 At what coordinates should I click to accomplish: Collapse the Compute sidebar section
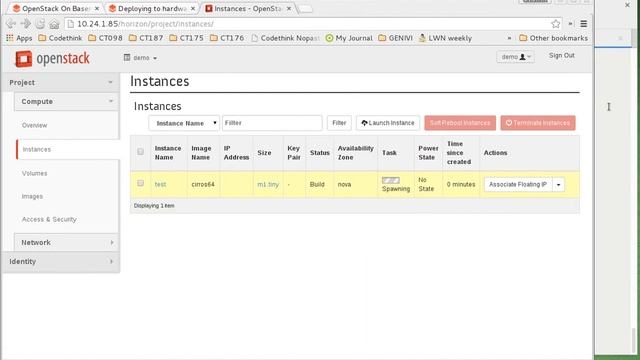[x=67, y=101]
